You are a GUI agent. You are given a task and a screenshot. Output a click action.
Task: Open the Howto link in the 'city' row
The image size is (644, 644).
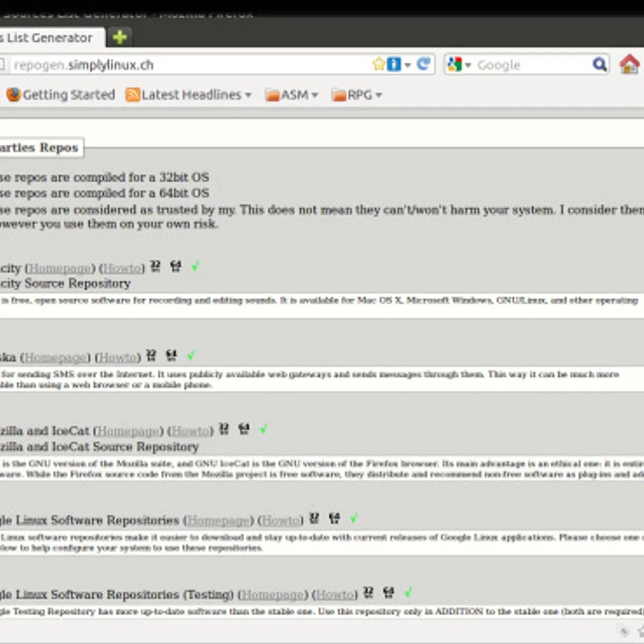click(x=122, y=268)
